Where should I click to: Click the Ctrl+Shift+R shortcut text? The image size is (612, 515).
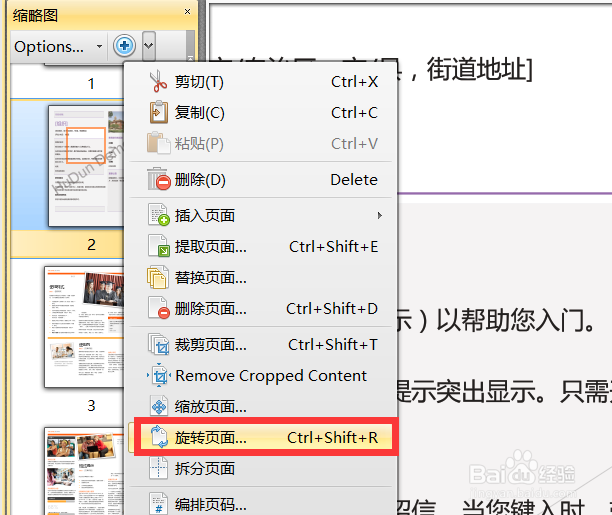coord(333,437)
